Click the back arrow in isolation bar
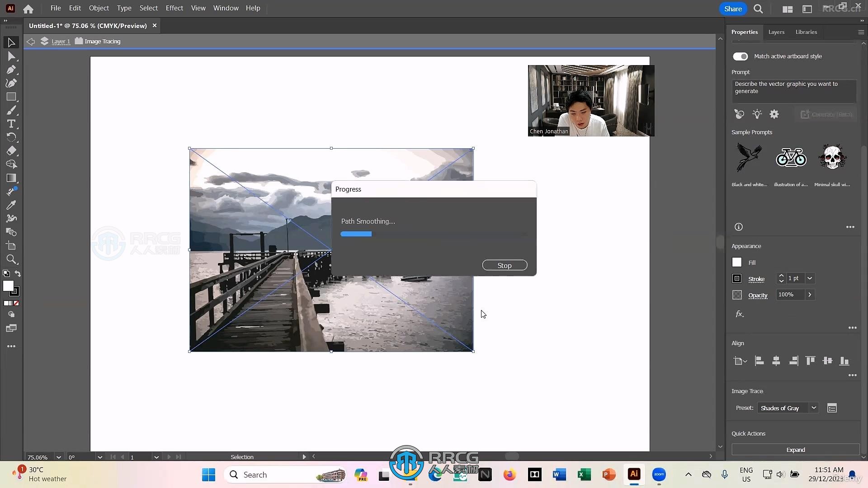This screenshot has height=488, width=868. (x=30, y=42)
